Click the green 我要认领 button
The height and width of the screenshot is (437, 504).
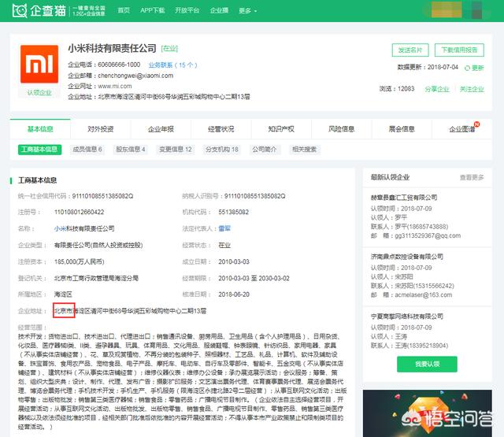pos(427,364)
